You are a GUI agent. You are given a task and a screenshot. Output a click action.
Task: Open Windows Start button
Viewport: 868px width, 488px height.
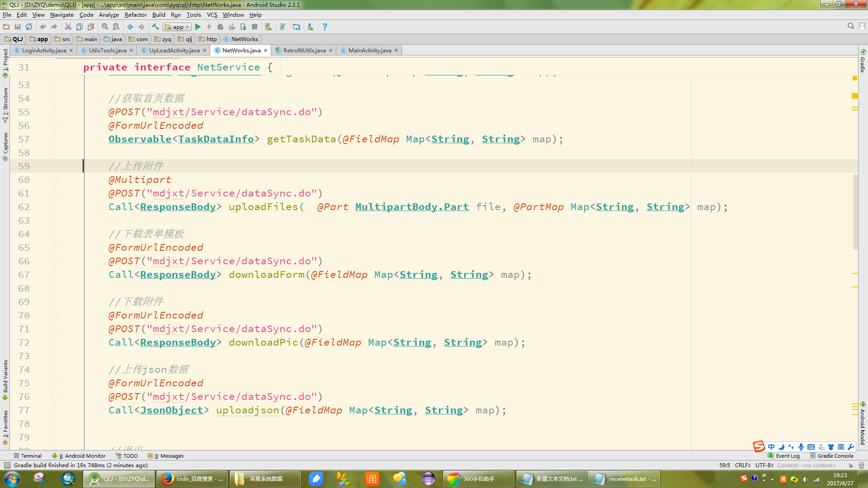point(12,479)
